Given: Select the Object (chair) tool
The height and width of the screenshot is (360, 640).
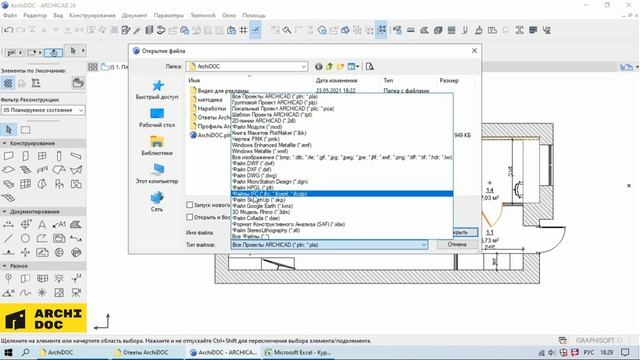Looking at the screenshot, I should point(59,184).
